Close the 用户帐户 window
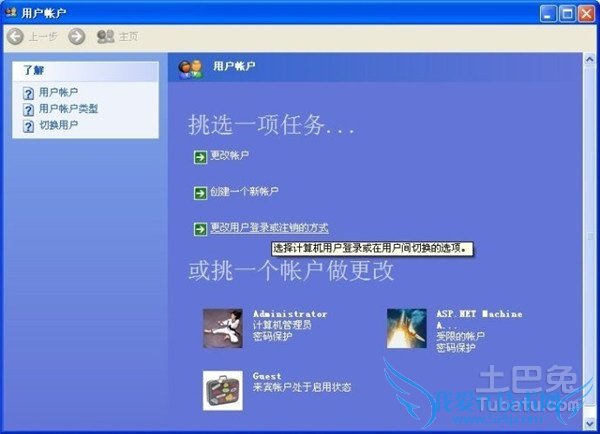This screenshot has width=600, height=434. (586, 14)
